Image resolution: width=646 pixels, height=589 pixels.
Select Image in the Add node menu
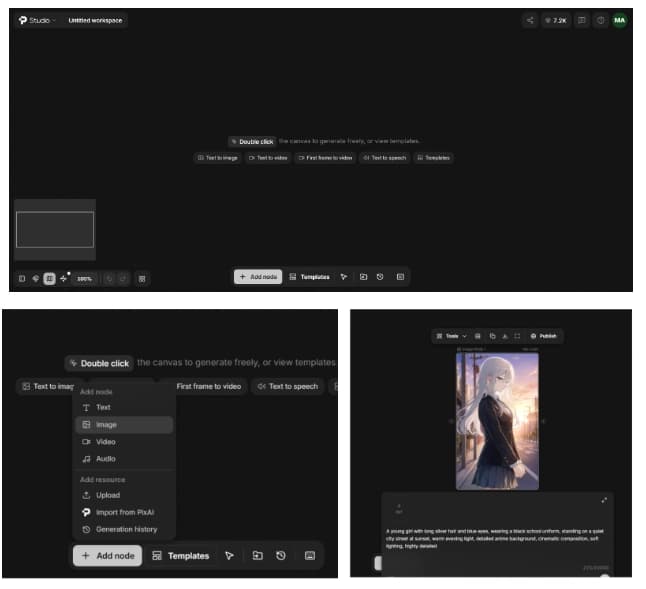124,425
